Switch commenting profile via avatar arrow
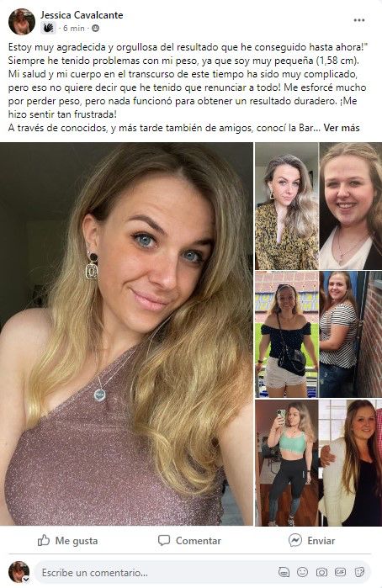382x588 pixels. 26,579
